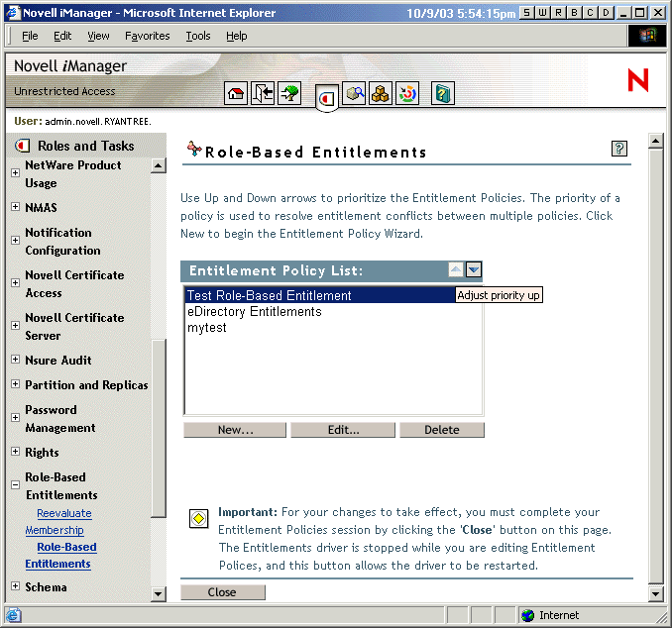Expand Partition and Replicas role
Image resolution: width=672 pixels, height=628 pixels.
[15, 383]
